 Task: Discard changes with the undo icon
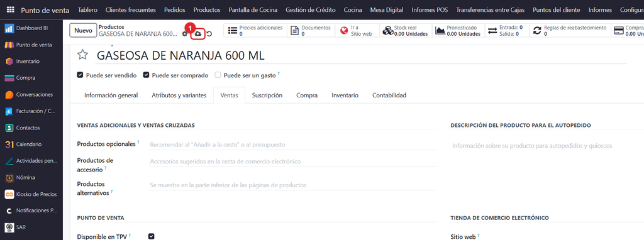[209, 34]
